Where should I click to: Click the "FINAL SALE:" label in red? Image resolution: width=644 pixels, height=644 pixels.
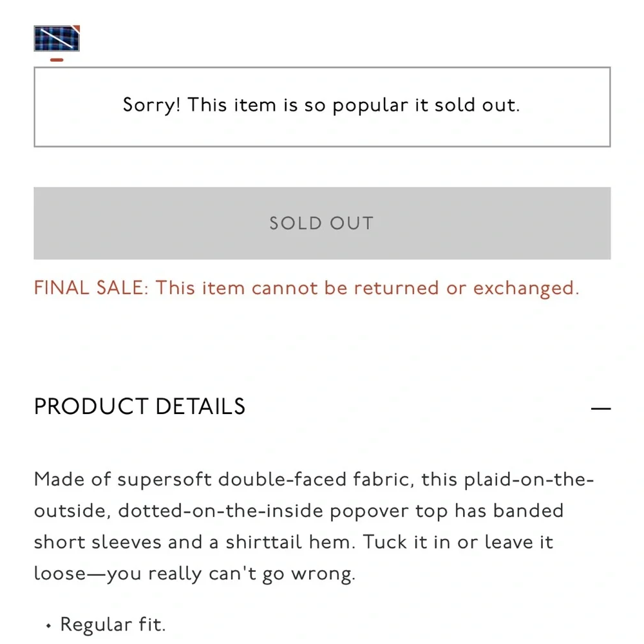(91, 287)
